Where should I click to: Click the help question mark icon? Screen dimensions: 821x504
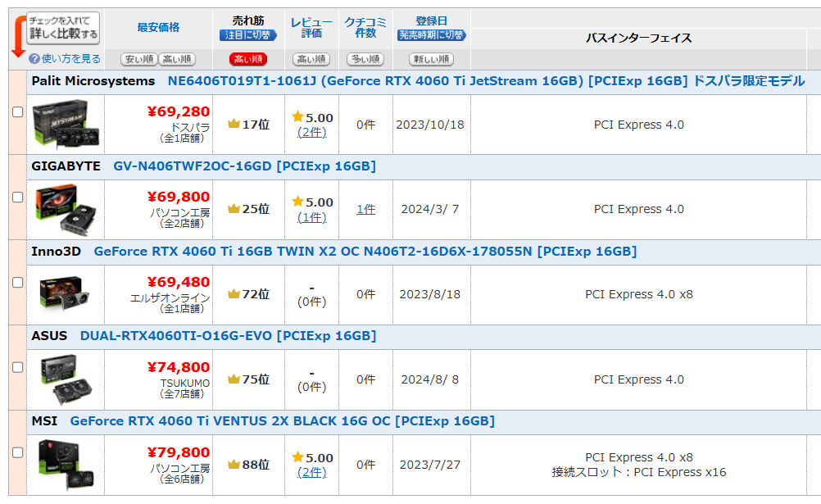(x=34, y=59)
